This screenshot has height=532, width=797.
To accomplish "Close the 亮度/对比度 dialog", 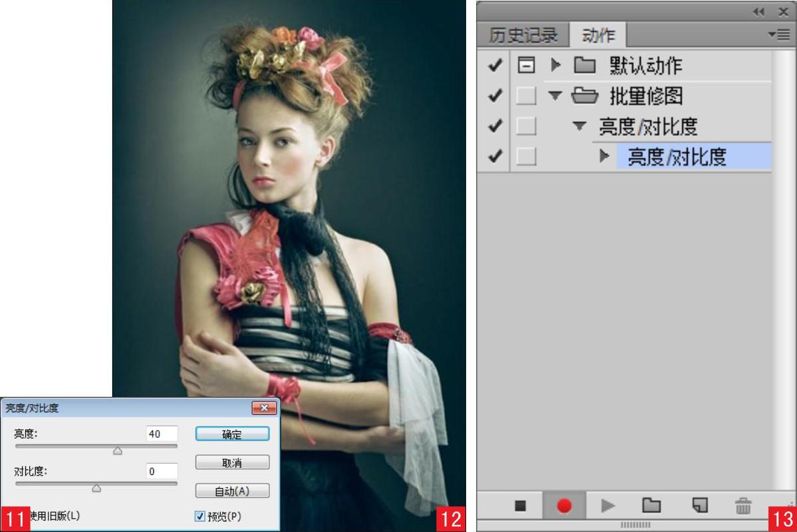I will point(264,408).
